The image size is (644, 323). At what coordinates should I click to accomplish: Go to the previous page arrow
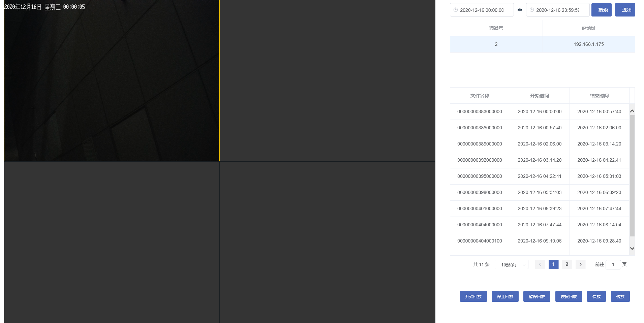tap(540, 264)
